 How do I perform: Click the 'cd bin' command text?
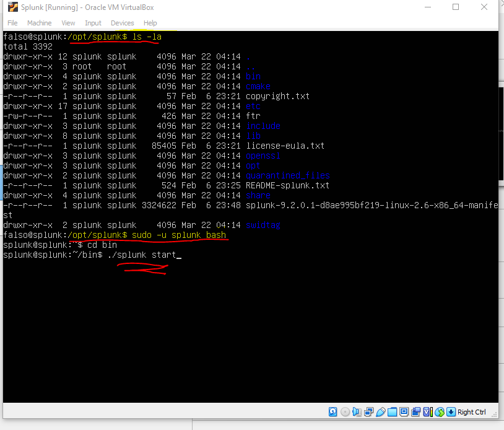[x=102, y=245]
